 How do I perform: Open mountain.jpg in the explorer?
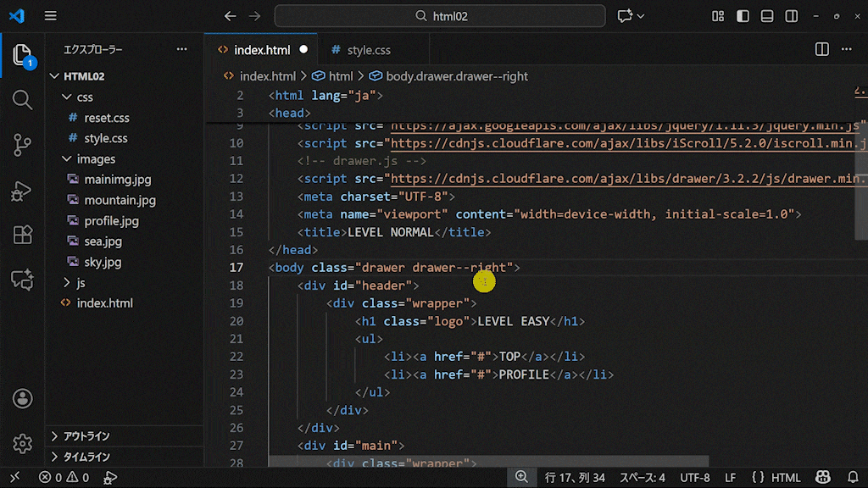click(120, 200)
